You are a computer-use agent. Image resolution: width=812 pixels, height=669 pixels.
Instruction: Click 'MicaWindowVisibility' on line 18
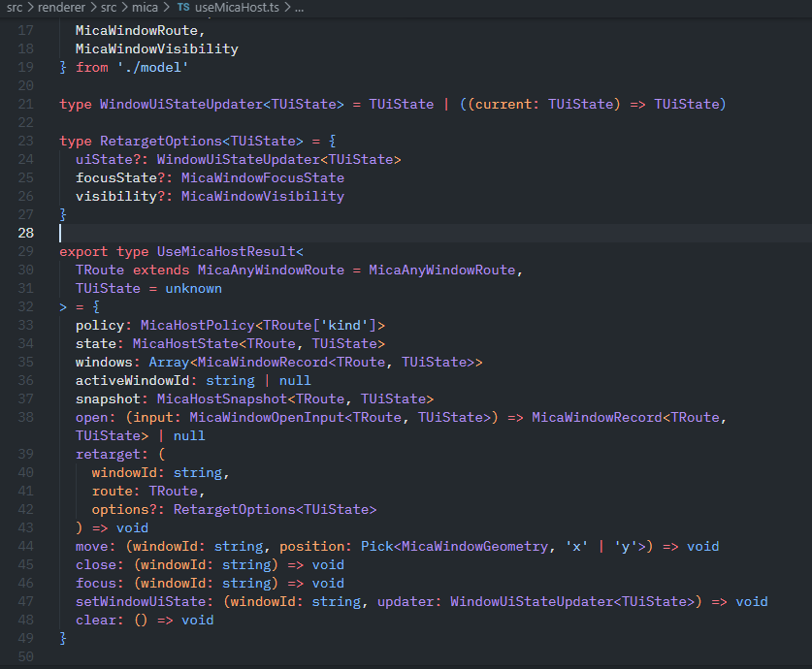157,48
